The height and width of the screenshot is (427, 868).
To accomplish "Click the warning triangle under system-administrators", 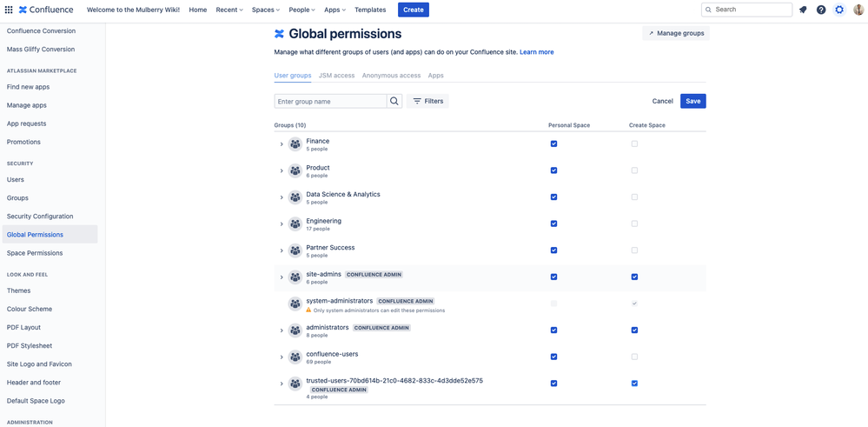I will [x=309, y=310].
